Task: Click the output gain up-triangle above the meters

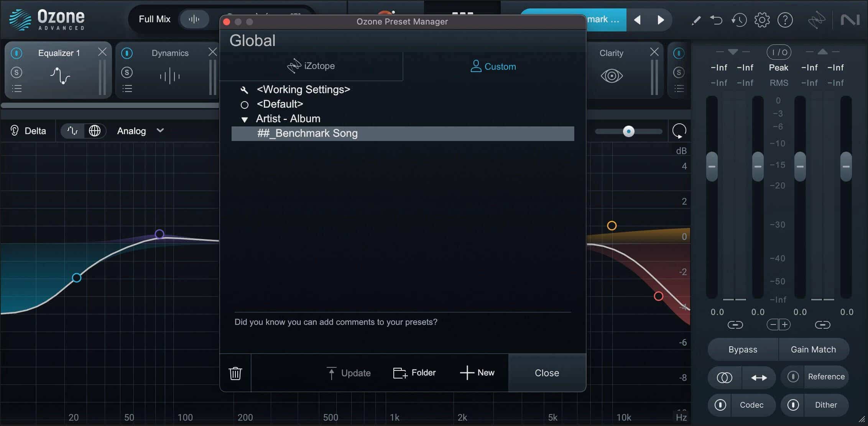Action: coord(823,51)
